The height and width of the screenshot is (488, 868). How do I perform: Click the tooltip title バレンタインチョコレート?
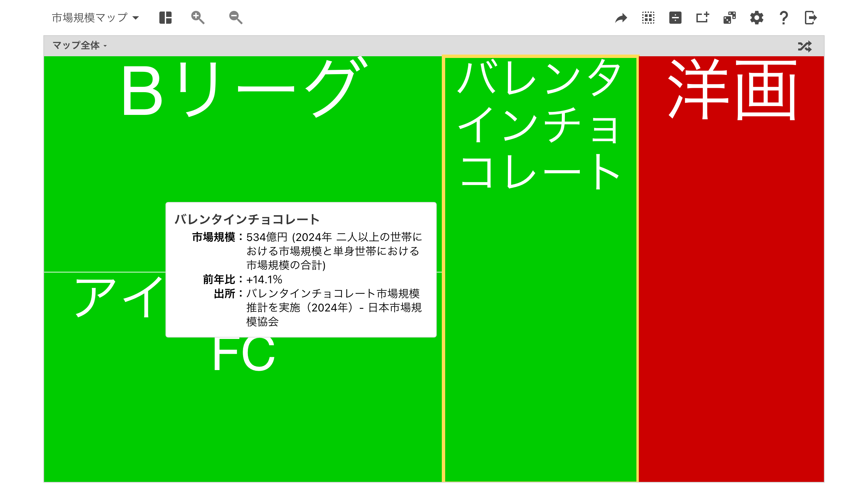(247, 219)
